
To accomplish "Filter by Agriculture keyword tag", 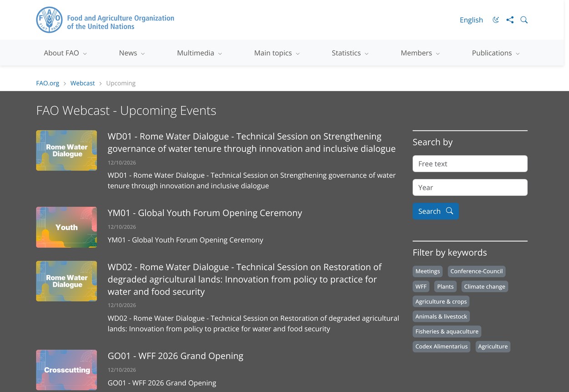I will coord(493,347).
